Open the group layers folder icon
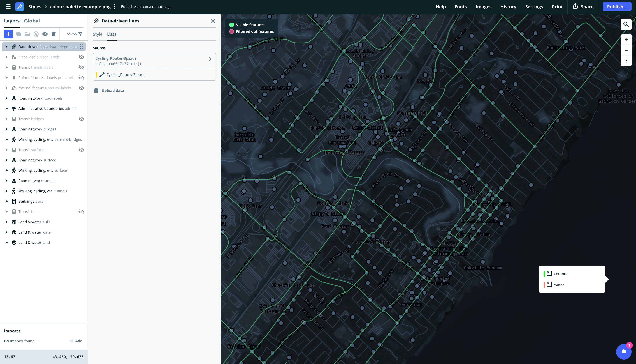 click(x=27, y=34)
